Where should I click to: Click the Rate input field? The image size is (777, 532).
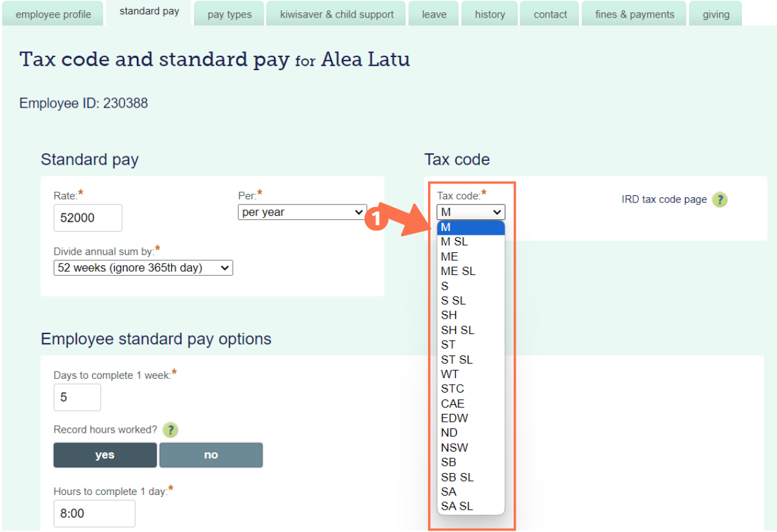pos(88,217)
